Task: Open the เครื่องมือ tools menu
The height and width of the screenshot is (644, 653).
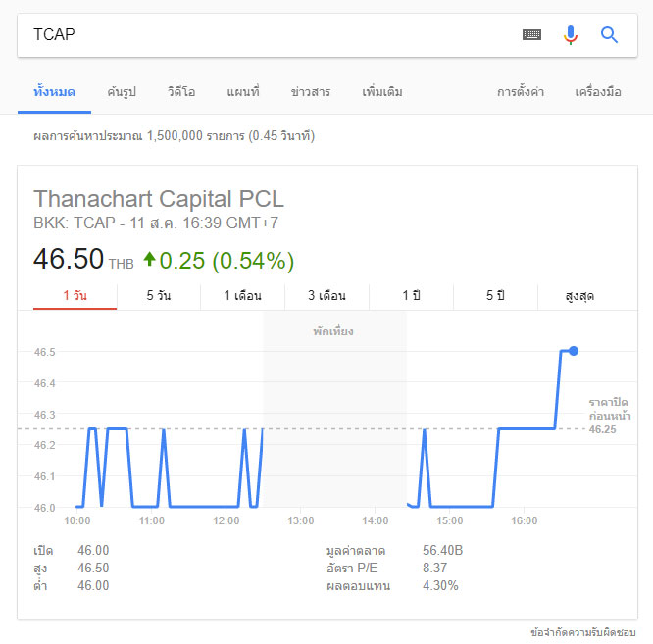Action: [598, 92]
